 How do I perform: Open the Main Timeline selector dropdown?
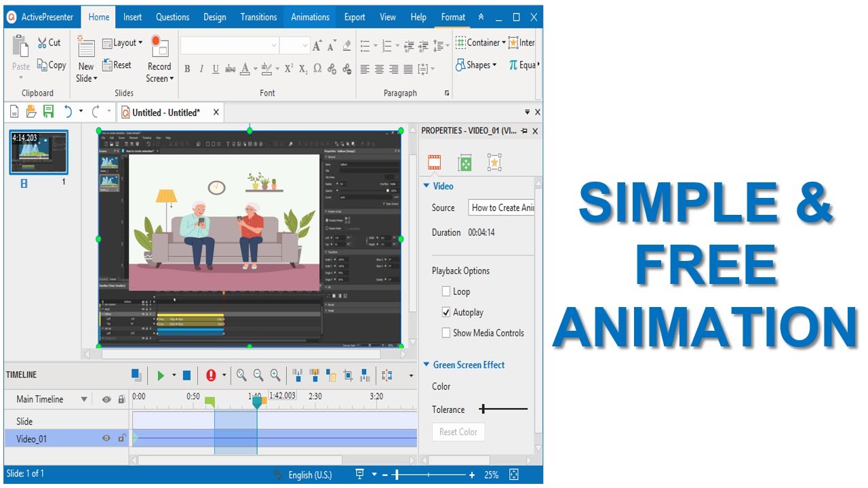(x=84, y=400)
